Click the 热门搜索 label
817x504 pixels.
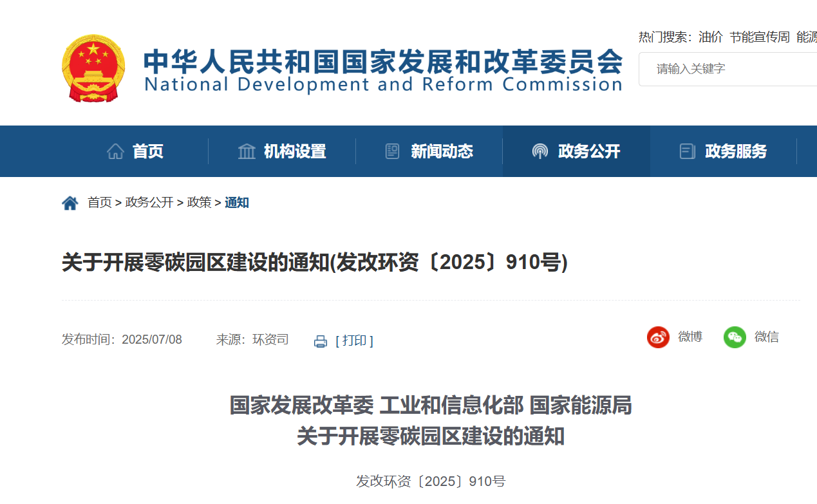coord(665,37)
